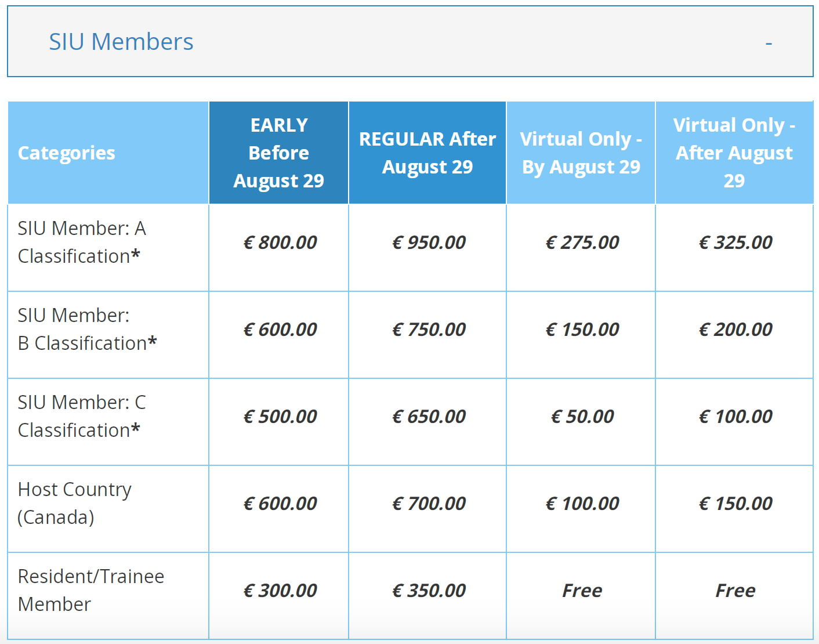Select the € 700.00 Host Country regular price
This screenshot has width=819, height=644.
coord(429,503)
